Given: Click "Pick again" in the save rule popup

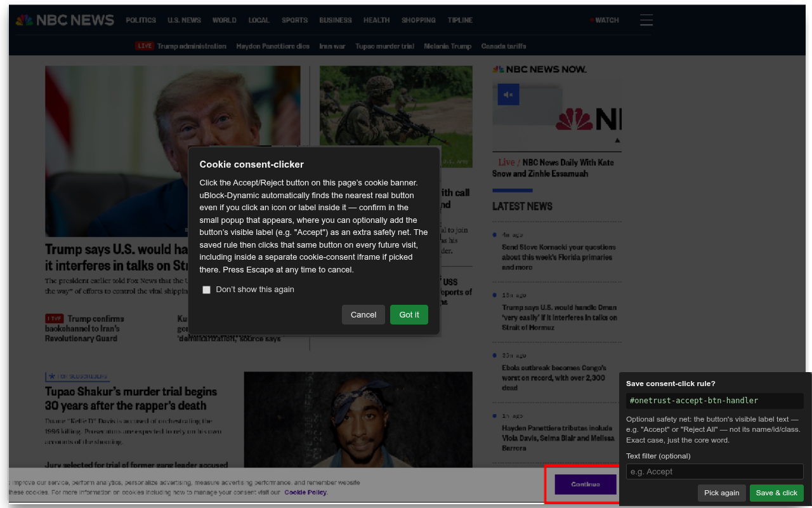Looking at the screenshot, I should click(x=722, y=493).
